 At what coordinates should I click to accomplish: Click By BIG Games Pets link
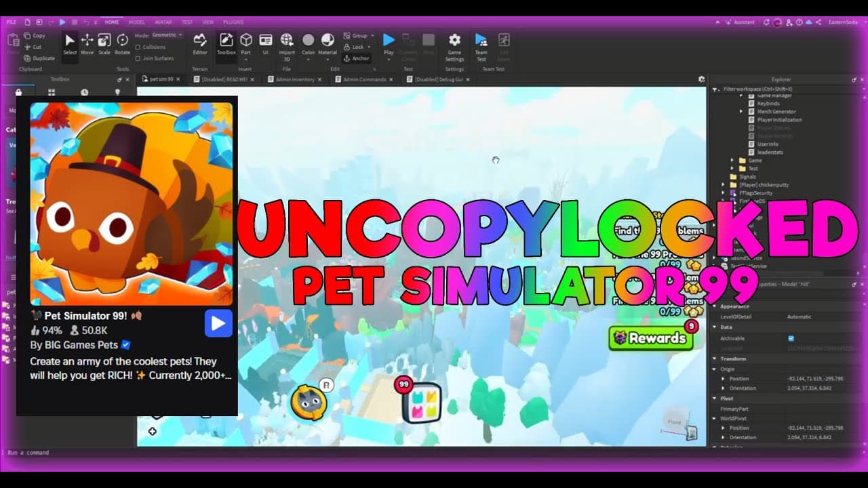(x=80, y=345)
